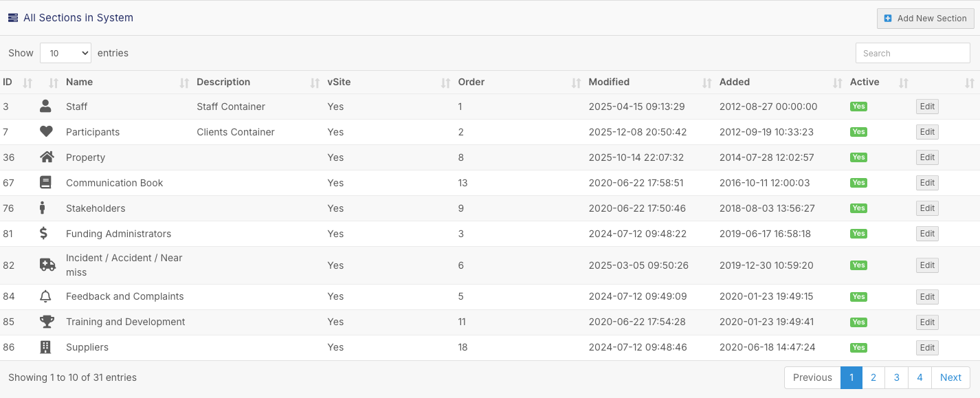Edit the Funding Administrators section
The width and height of the screenshot is (980, 398).
coord(927,234)
